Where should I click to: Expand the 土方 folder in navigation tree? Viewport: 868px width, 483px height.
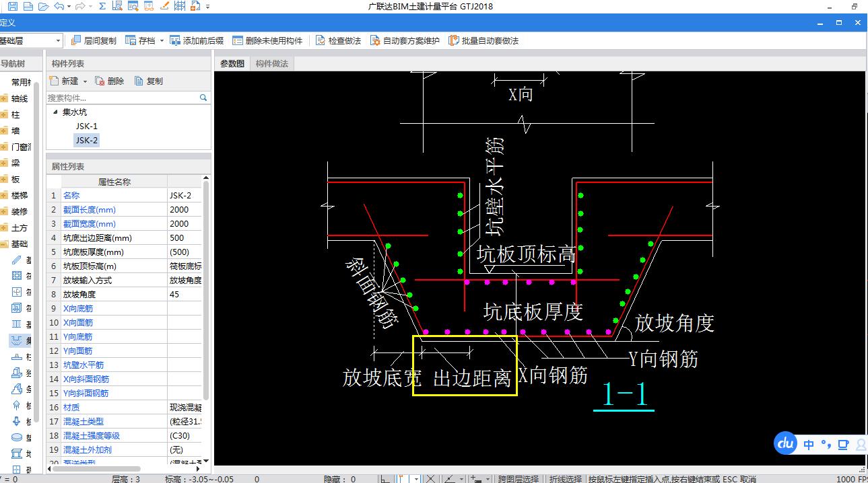pyautogui.click(x=4, y=227)
